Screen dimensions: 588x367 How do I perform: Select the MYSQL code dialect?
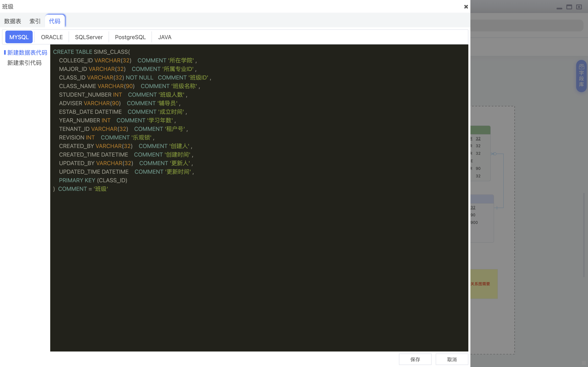pos(19,37)
